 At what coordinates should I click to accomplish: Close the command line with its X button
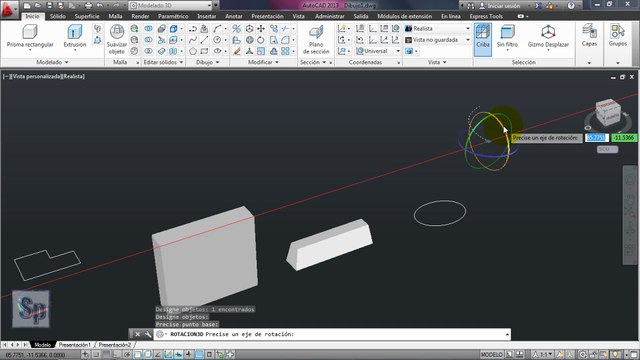coord(138,334)
